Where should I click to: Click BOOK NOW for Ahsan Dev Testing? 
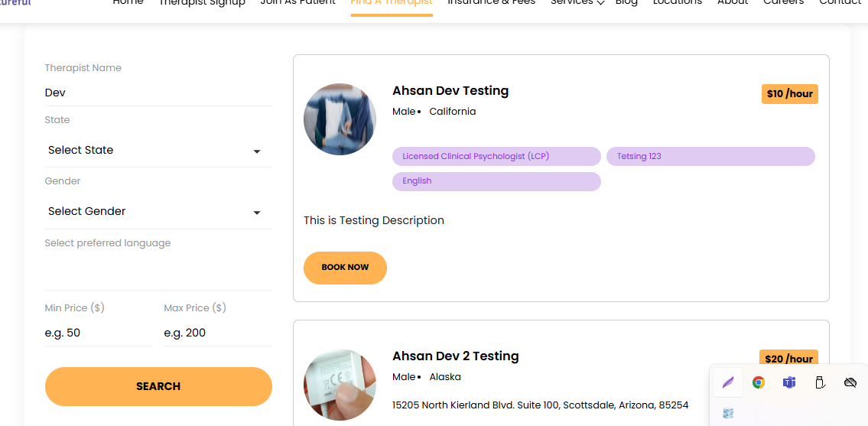345,268
